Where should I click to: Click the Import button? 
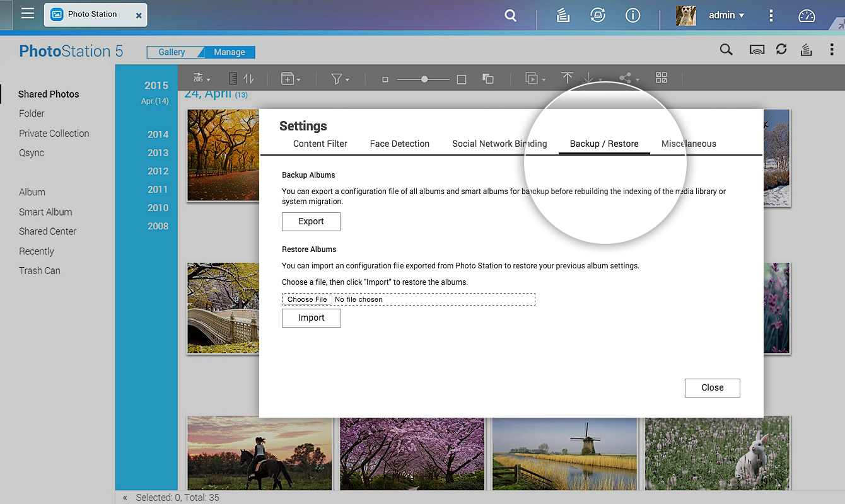(312, 318)
